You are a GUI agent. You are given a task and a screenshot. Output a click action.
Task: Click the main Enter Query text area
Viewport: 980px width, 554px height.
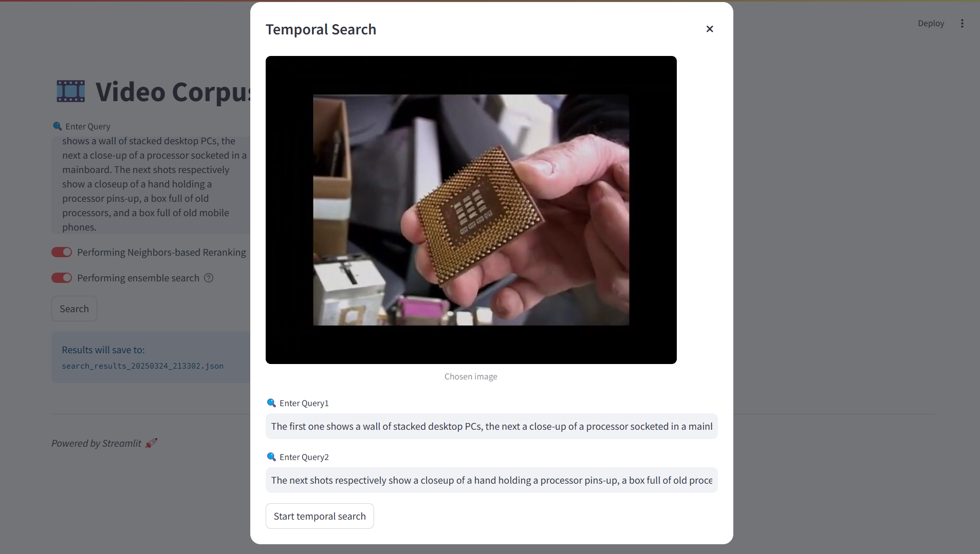(151, 184)
